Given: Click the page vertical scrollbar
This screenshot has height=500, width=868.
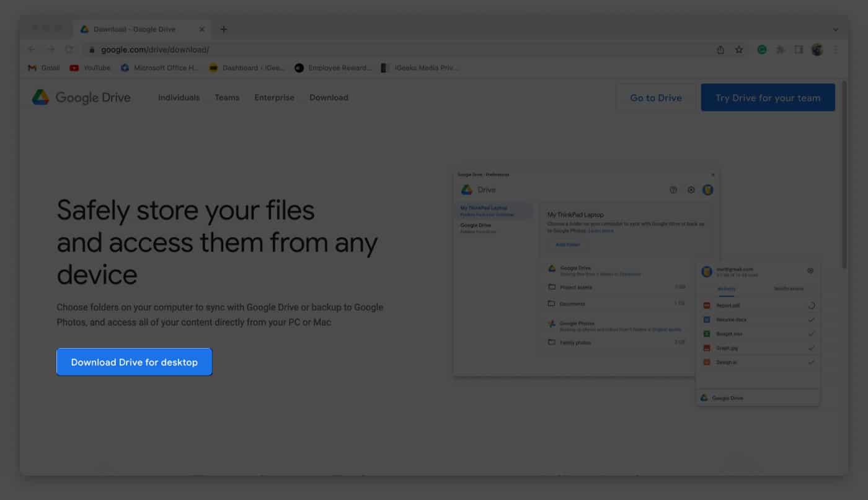Looking at the screenshot, I should [844, 175].
